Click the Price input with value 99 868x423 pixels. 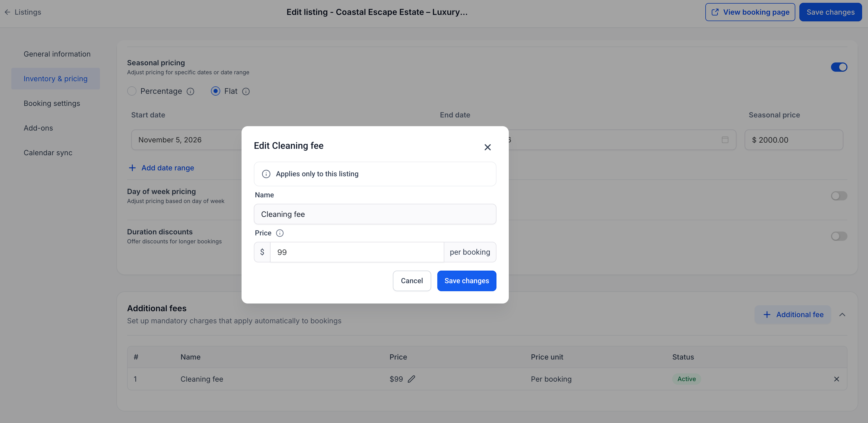[357, 252]
